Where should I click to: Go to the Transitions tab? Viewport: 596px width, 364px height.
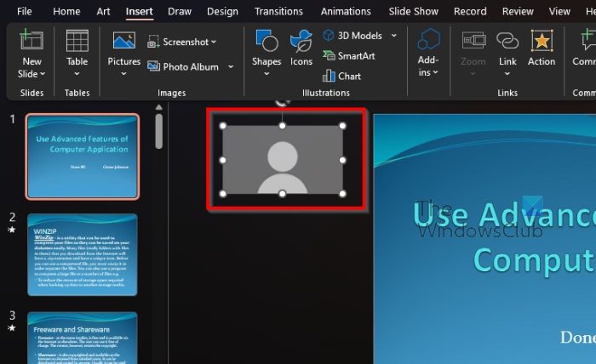(278, 11)
